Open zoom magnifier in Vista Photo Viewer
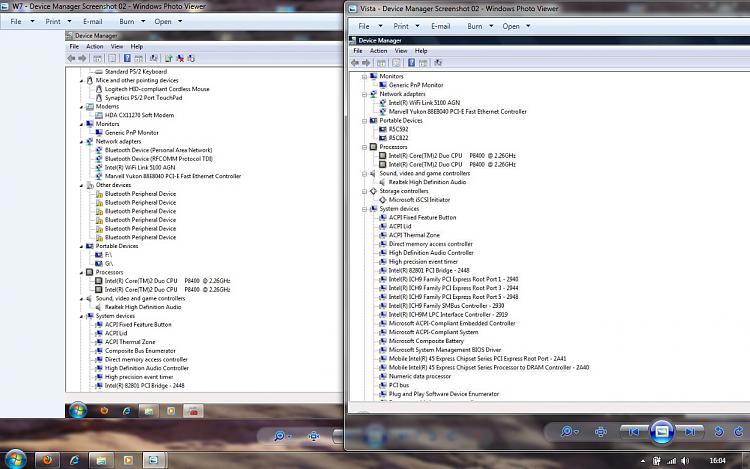Screen dimensions: 750x469 pos(569,432)
